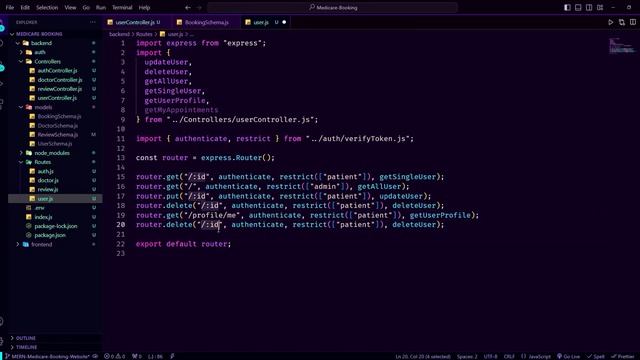
Task: Switch to the BookingSchema.js editor tab
Action: tap(206, 22)
